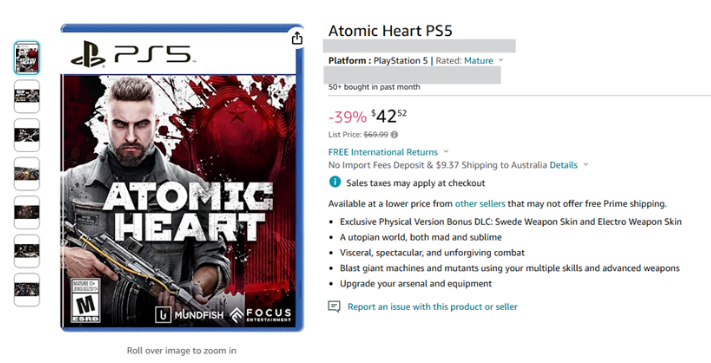Click Report an issue with this product
The width and height of the screenshot is (711, 363).
(x=433, y=307)
